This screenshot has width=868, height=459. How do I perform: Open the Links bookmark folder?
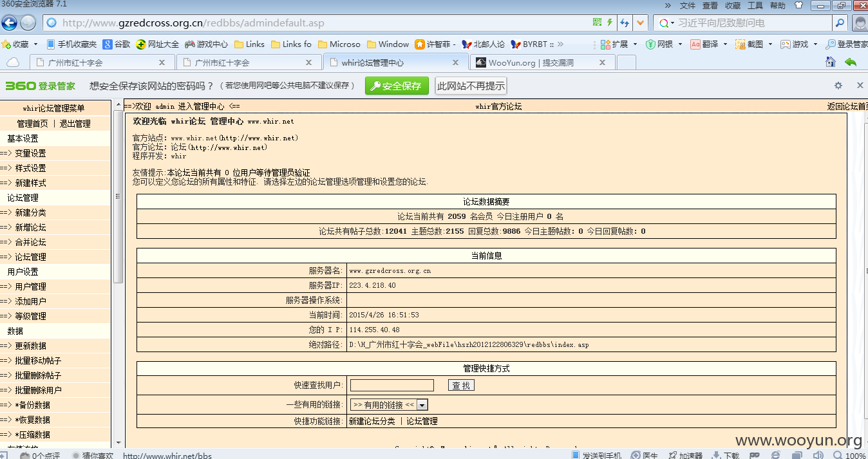pos(249,44)
